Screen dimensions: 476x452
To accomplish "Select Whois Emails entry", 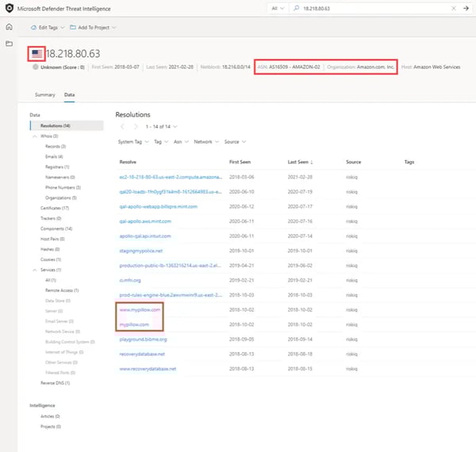I will coord(54,156).
